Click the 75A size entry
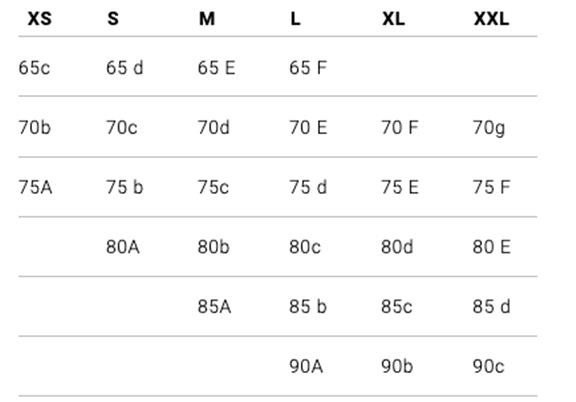The image size is (576, 402). pos(35,187)
